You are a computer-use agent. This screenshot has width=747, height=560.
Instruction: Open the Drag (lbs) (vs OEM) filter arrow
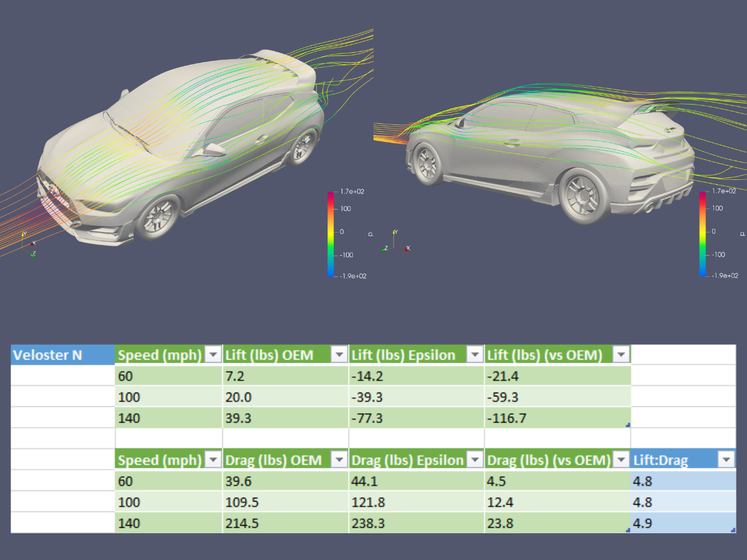click(621, 460)
